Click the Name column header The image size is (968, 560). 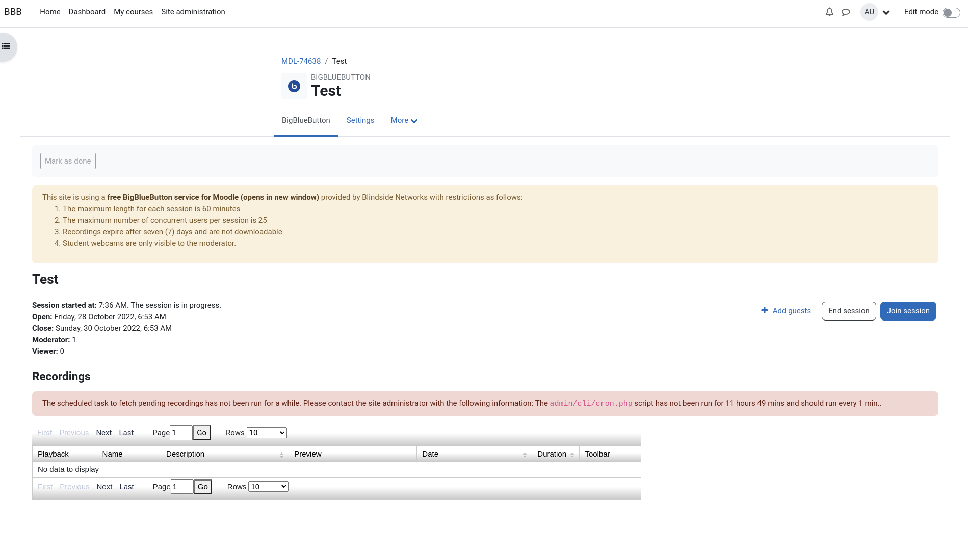128,454
